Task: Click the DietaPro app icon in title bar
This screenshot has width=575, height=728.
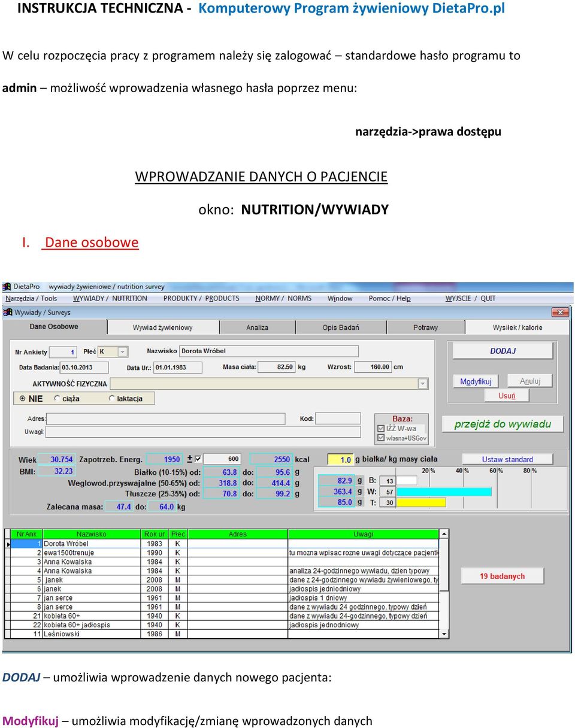Action: click(x=7, y=287)
